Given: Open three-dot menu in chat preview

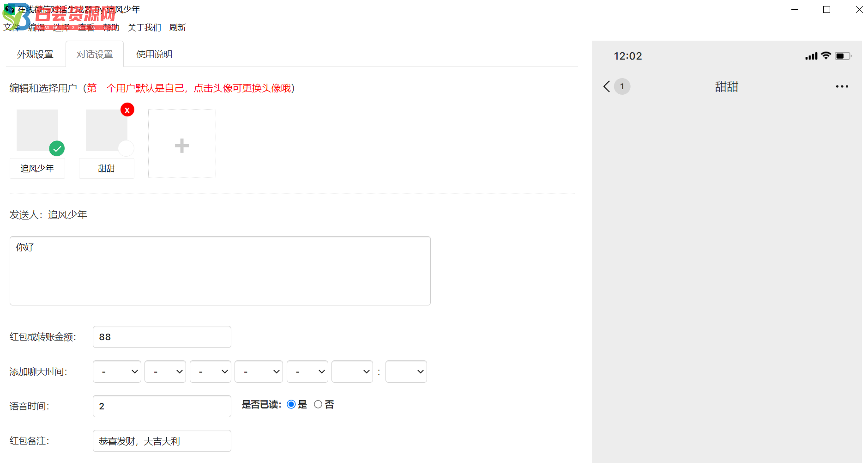Looking at the screenshot, I should [842, 86].
